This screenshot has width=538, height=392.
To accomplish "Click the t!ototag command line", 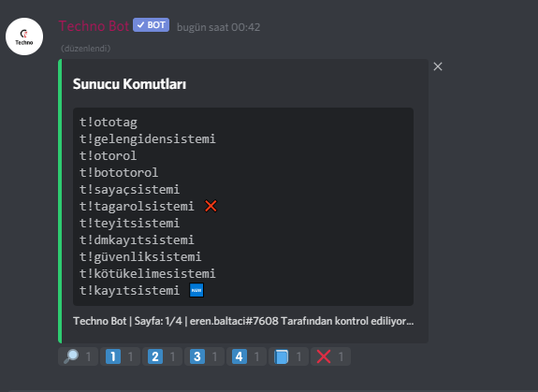I will (x=109, y=123).
